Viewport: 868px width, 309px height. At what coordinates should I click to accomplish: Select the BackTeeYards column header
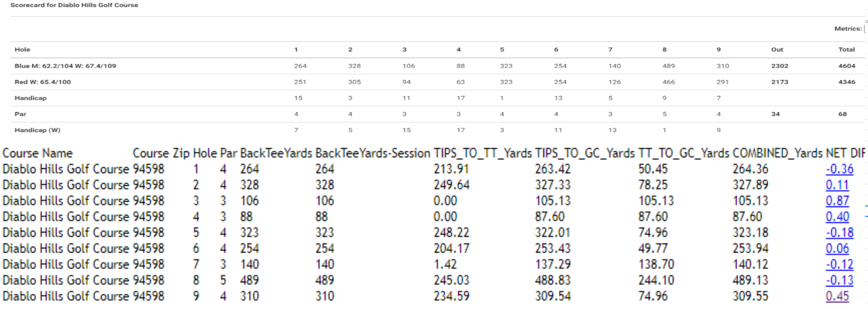point(276,153)
